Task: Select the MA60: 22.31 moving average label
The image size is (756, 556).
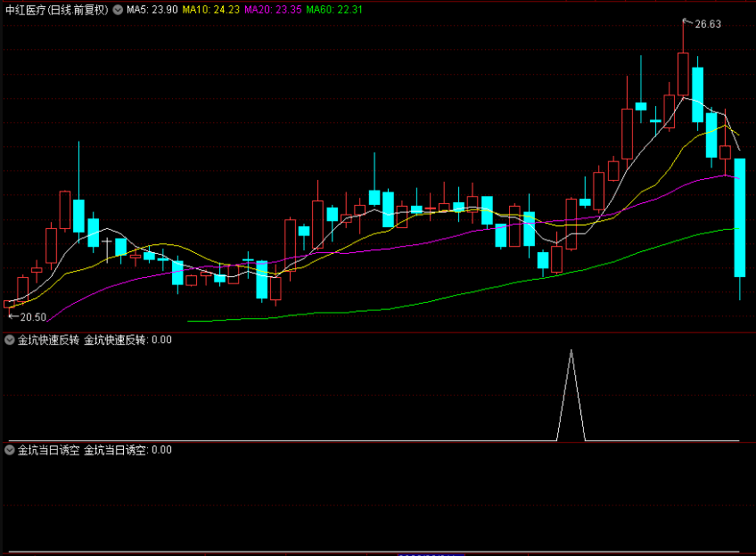Action: [334, 10]
